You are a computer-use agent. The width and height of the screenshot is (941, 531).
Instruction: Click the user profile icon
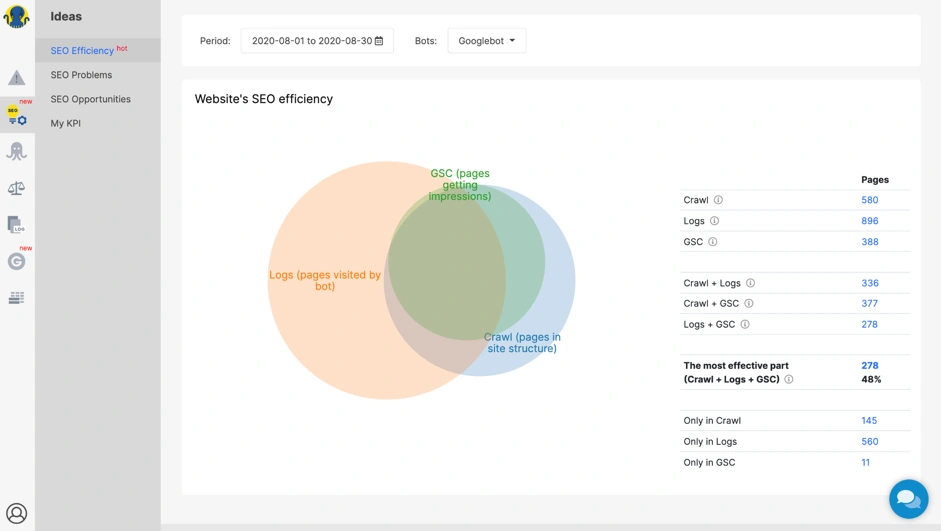click(x=17, y=514)
